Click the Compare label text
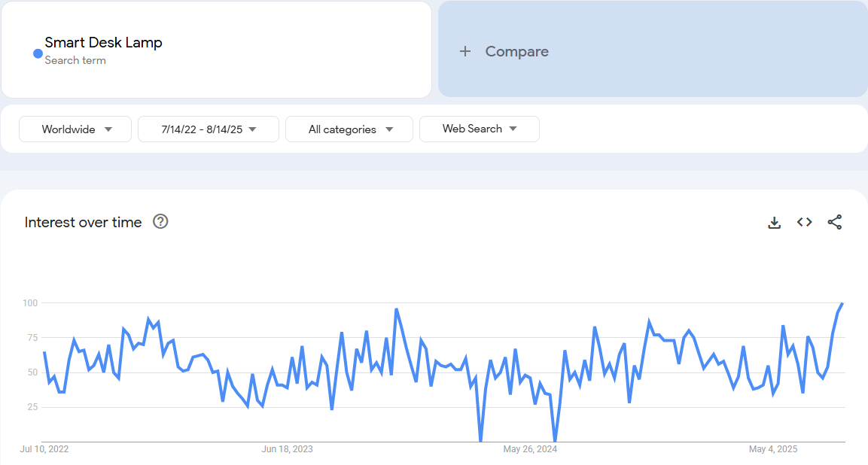Image resolution: width=868 pixels, height=465 pixels. 516,51
